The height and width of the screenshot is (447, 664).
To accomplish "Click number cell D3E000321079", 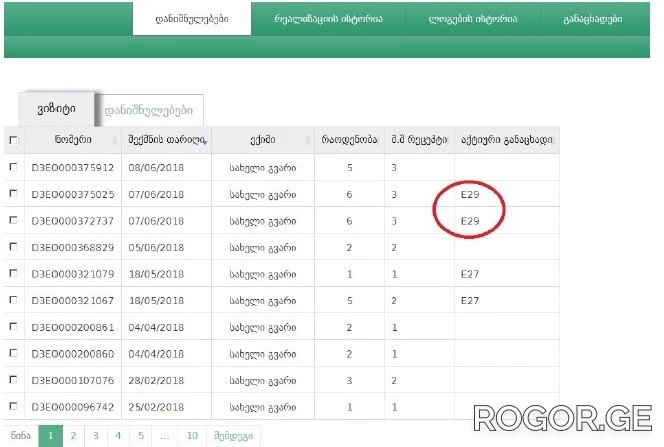I will click(73, 274).
